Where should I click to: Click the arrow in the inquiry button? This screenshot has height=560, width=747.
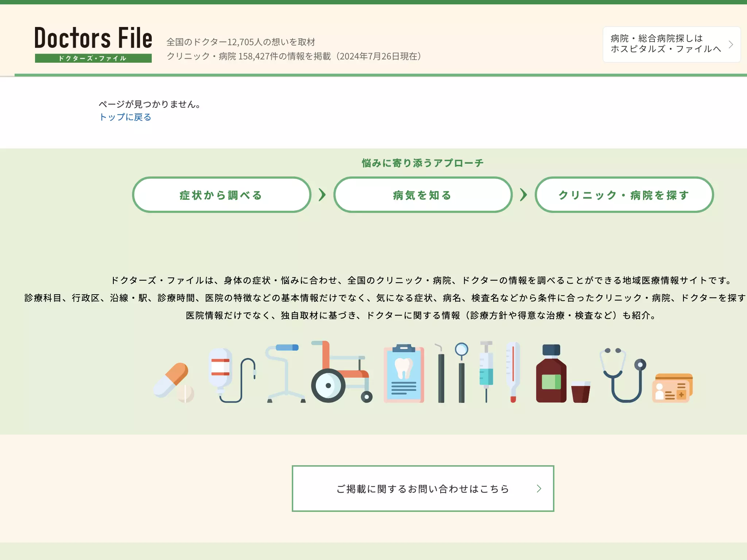coord(539,489)
